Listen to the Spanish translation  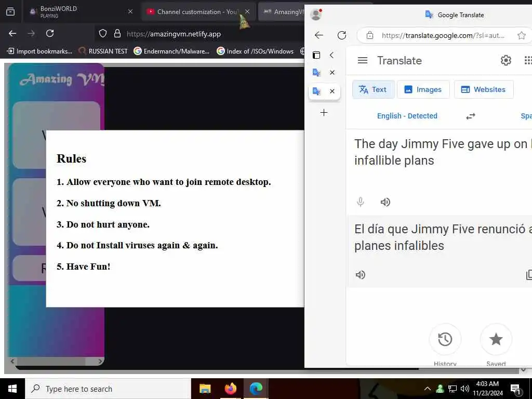tap(361, 275)
